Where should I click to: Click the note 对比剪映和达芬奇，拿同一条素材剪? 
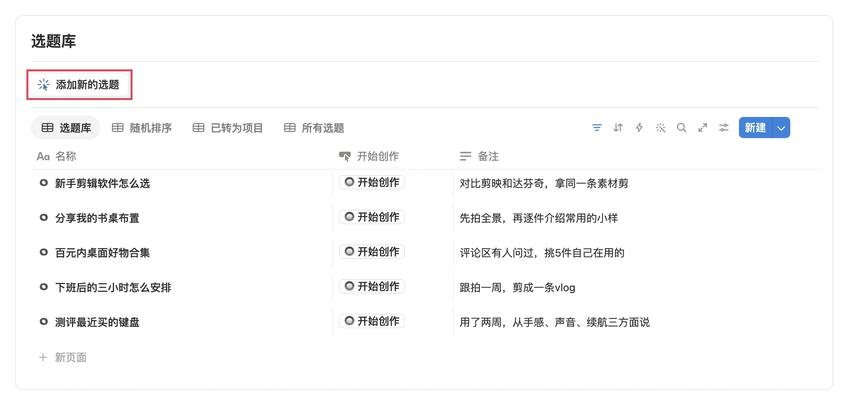pyautogui.click(x=544, y=183)
